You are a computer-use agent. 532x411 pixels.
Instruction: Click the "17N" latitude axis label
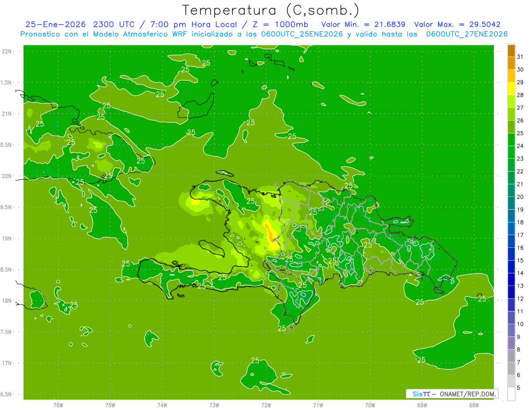[7, 363]
